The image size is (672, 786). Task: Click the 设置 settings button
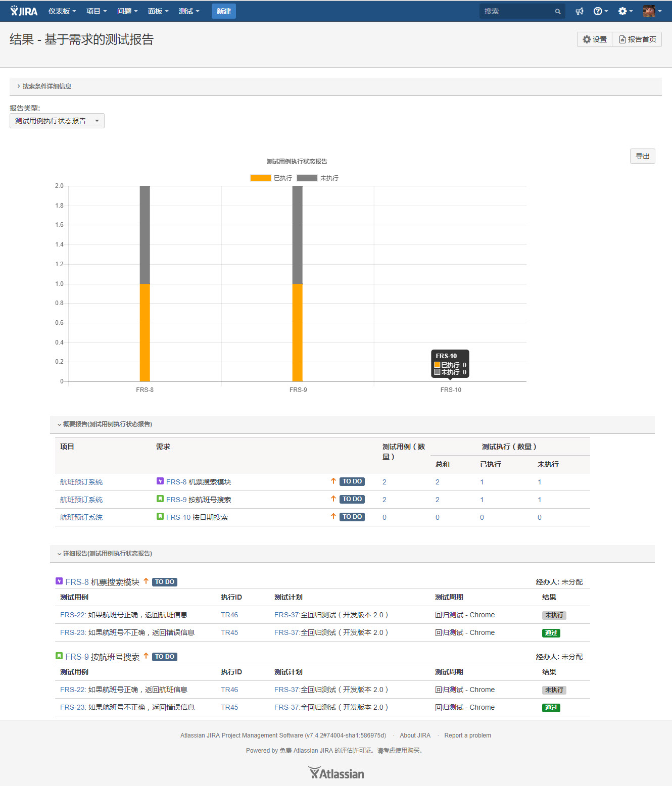click(x=595, y=39)
